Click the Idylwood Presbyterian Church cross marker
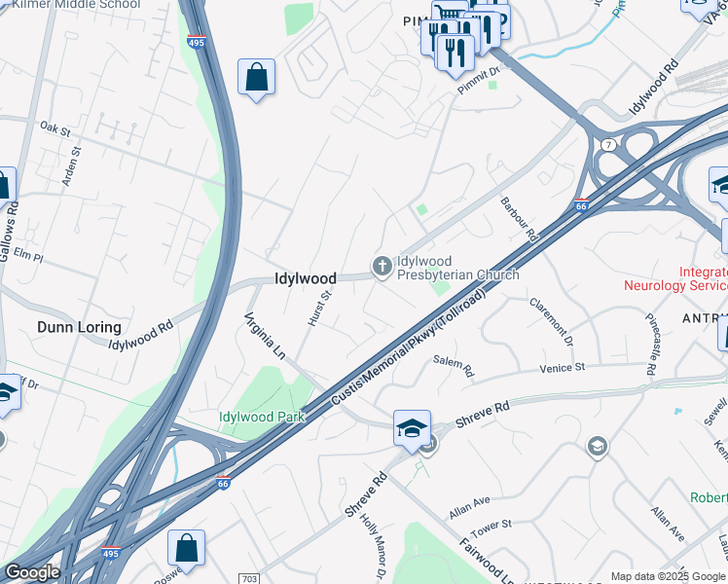 [382, 267]
